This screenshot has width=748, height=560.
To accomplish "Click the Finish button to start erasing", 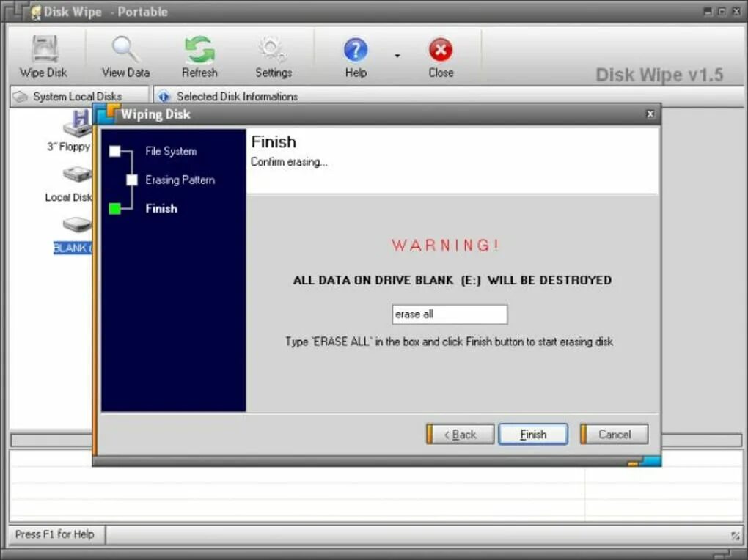I will tap(533, 435).
